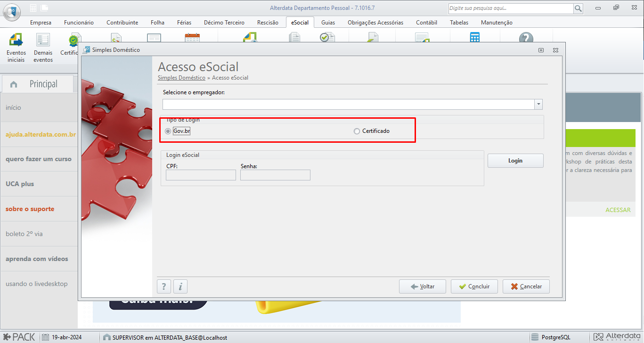644x343 pixels.
Task: Click the grid icon in title bar
Action: (33, 8)
